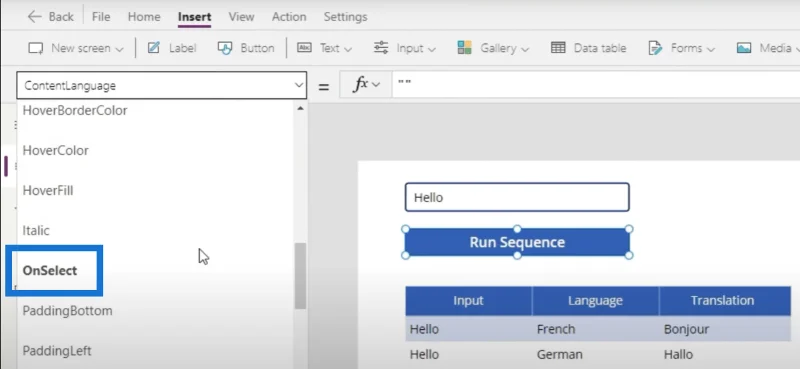Image resolution: width=800 pixels, height=369 pixels.
Task: Go to the Action tab
Action: [x=289, y=17]
